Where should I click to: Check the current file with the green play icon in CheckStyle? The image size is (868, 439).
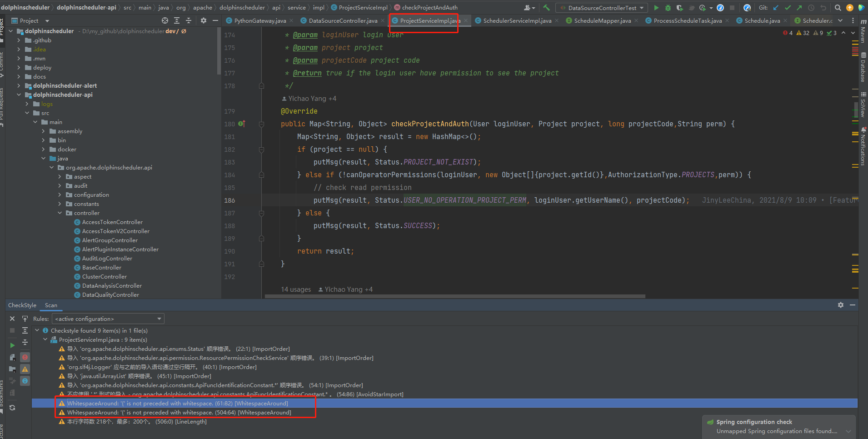pyautogui.click(x=12, y=345)
